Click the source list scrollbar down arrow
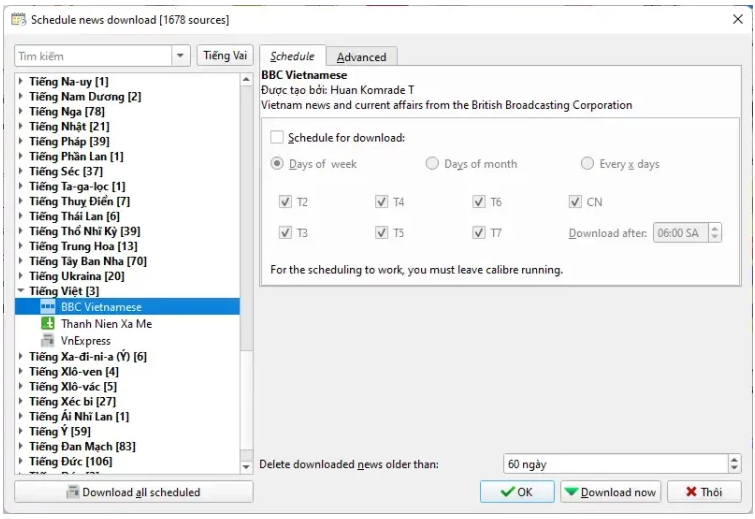The width and height of the screenshot is (755, 519). click(246, 467)
